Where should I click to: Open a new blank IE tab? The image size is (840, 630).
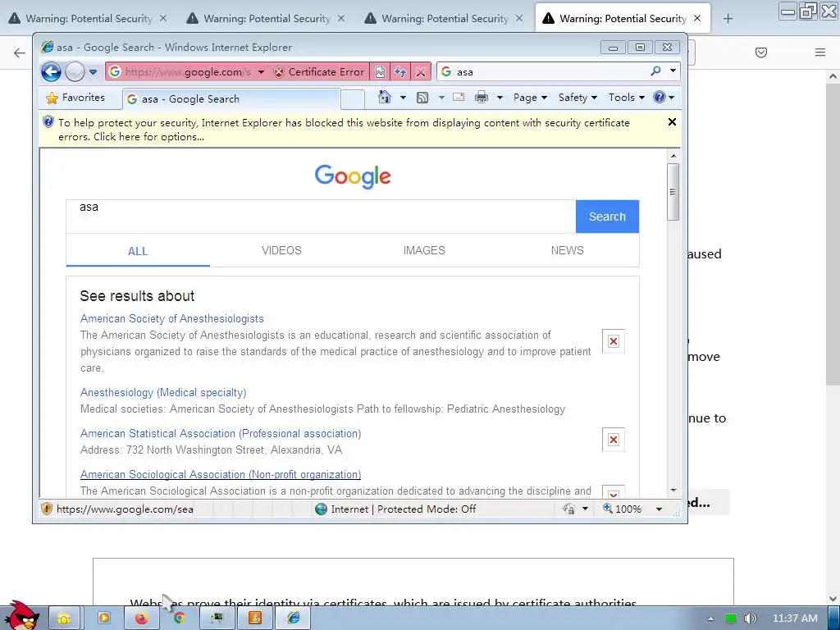click(x=353, y=99)
